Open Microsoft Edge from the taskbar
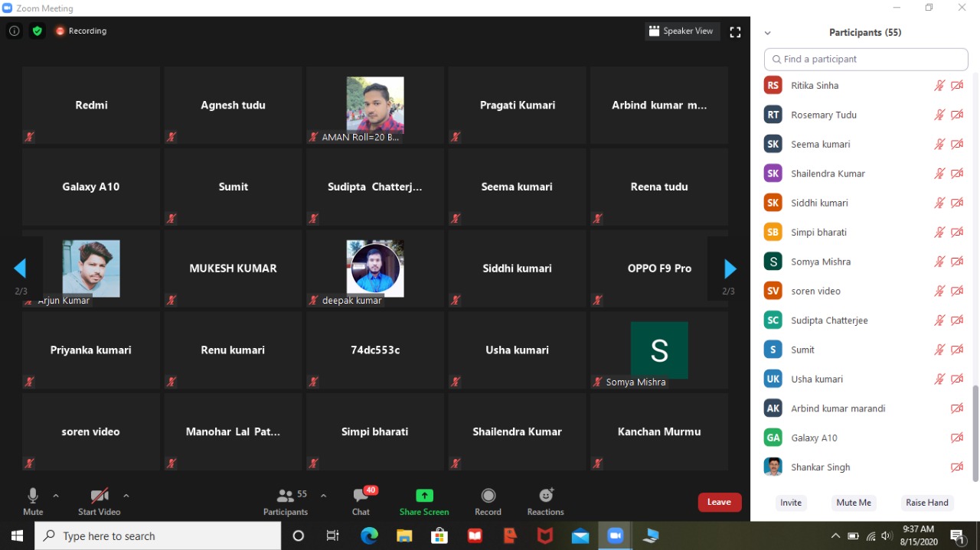 (x=369, y=535)
